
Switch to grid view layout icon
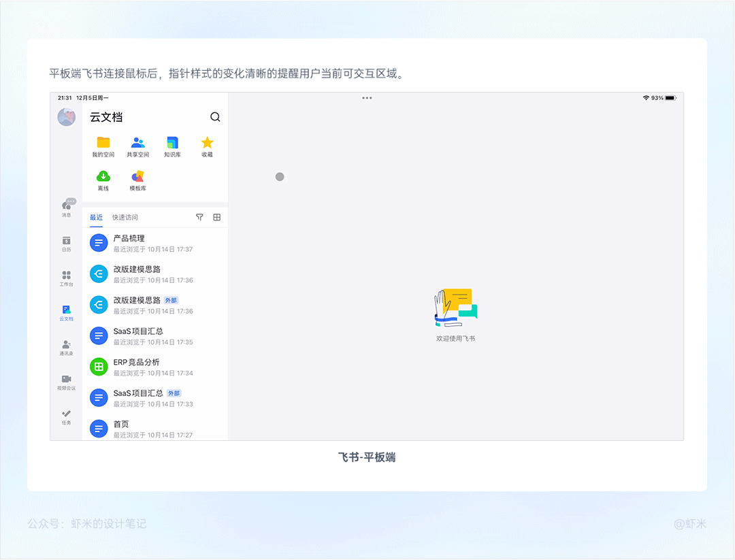[x=217, y=217]
